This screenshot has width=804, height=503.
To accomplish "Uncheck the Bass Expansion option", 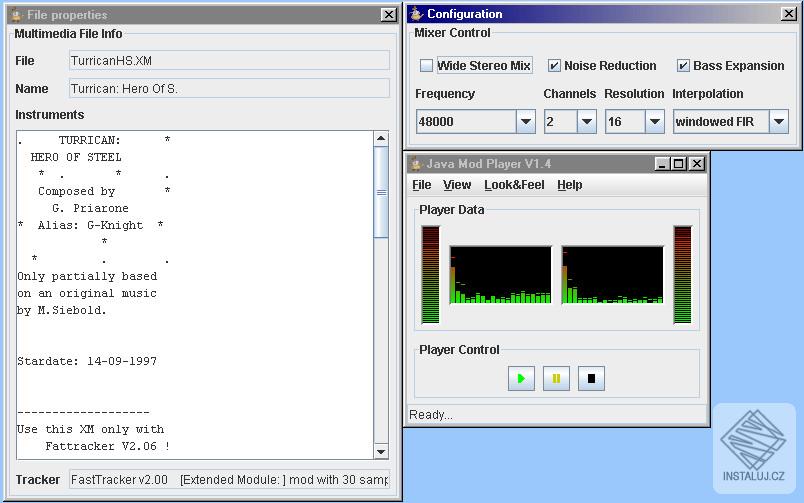I will (x=683, y=66).
